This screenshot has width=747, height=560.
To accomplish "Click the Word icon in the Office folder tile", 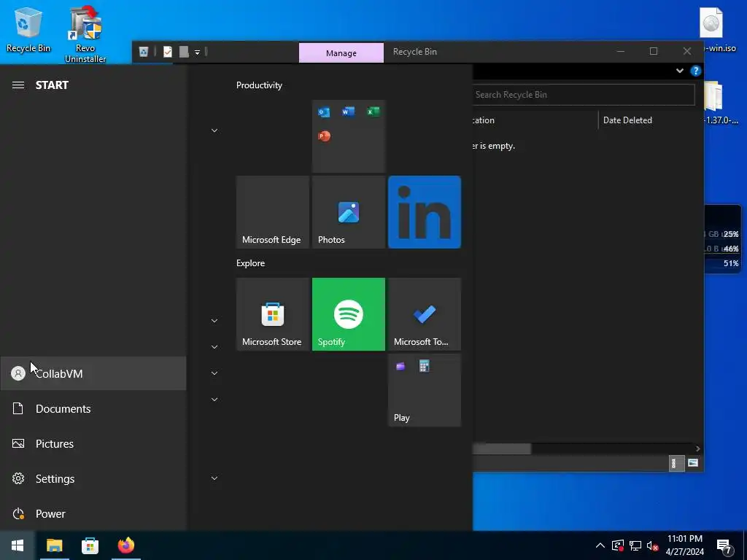I will [348, 112].
